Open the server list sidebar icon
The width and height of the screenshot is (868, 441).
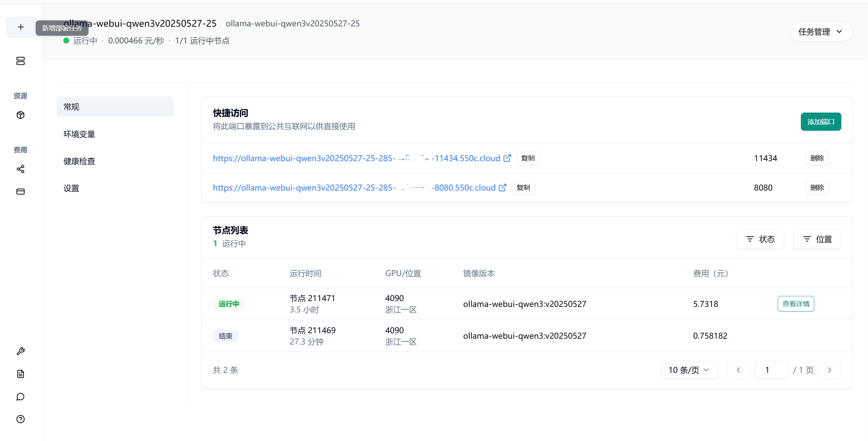pyautogui.click(x=21, y=61)
